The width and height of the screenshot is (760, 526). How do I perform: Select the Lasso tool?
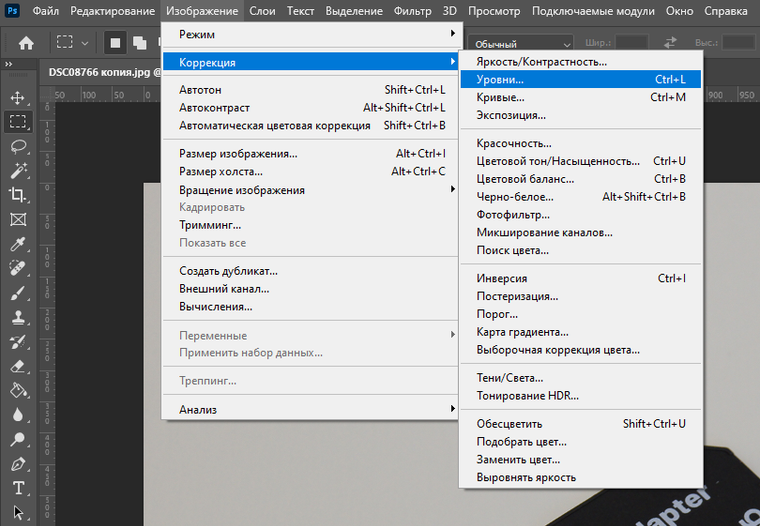[x=18, y=146]
